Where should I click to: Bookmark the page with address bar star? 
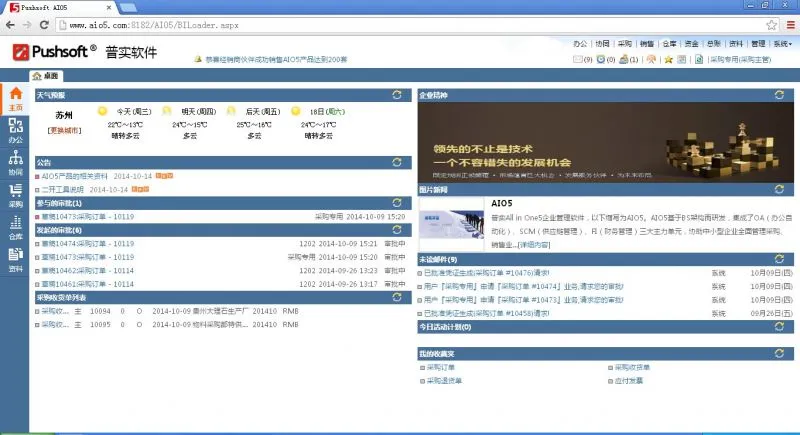pos(771,25)
